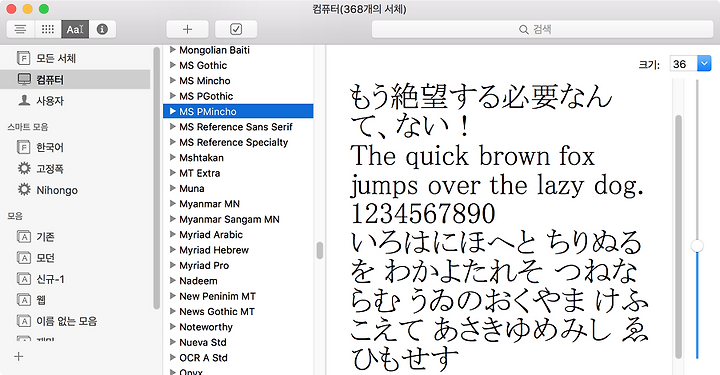Expand MS Mincho font family

[173, 80]
